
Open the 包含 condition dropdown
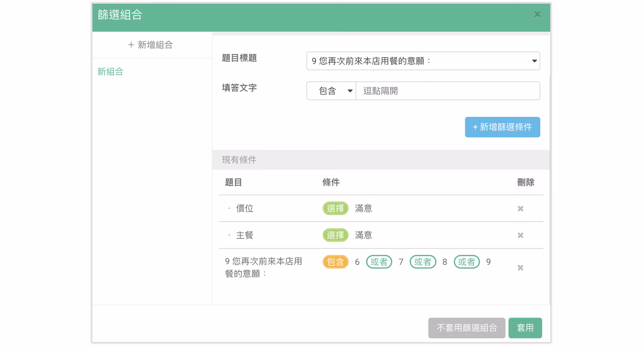click(331, 91)
